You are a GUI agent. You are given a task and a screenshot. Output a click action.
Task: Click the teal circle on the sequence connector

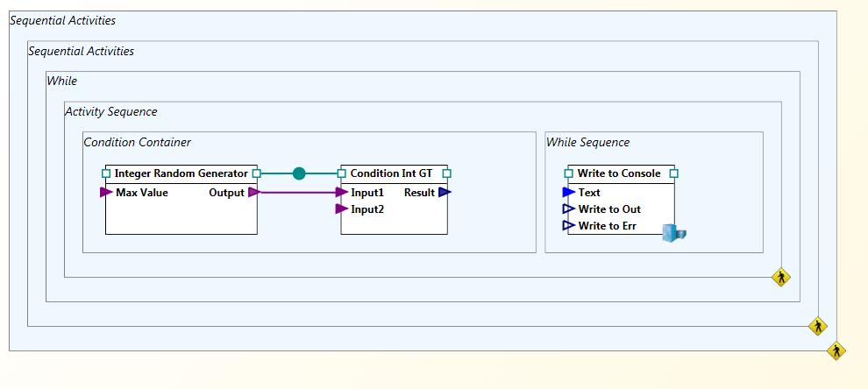[299, 173]
